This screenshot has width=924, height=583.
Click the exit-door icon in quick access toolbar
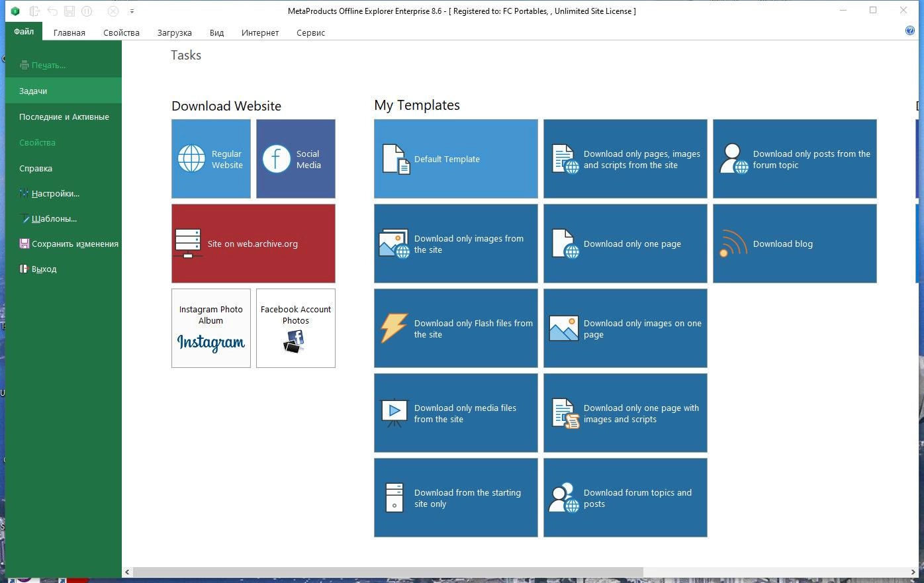click(34, 11)
